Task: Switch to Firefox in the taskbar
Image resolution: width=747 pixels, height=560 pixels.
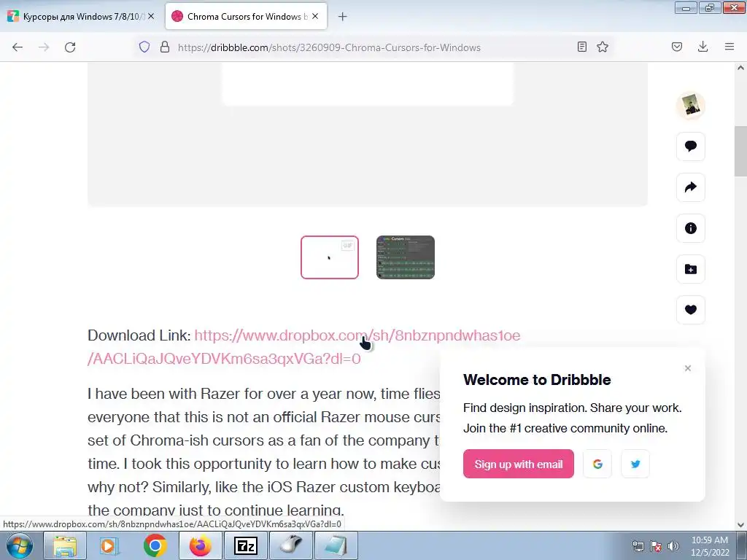Action: pos(200,545)
